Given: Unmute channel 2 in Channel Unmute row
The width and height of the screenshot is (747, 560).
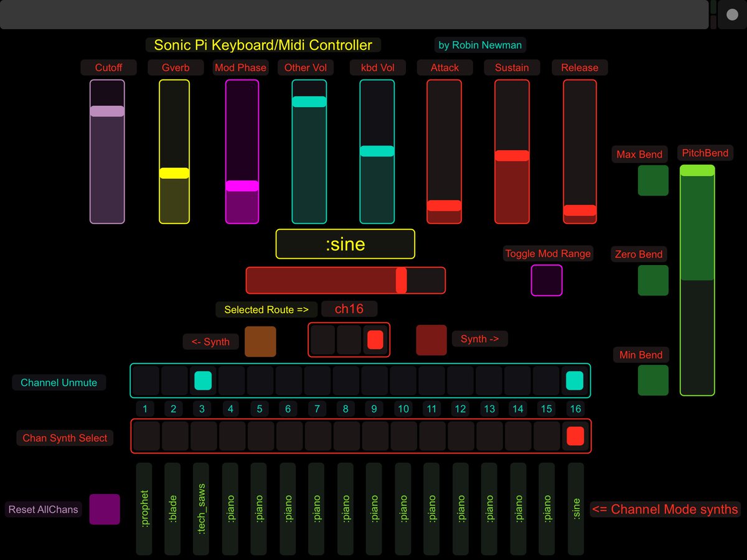Looking at the screenshot, I should tap(174, 381).
